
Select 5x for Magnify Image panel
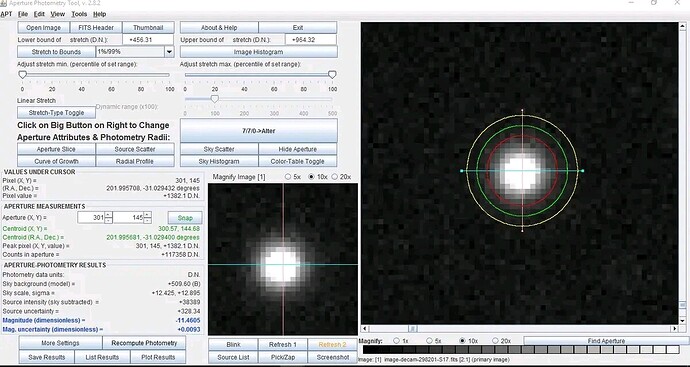(288, 177)
